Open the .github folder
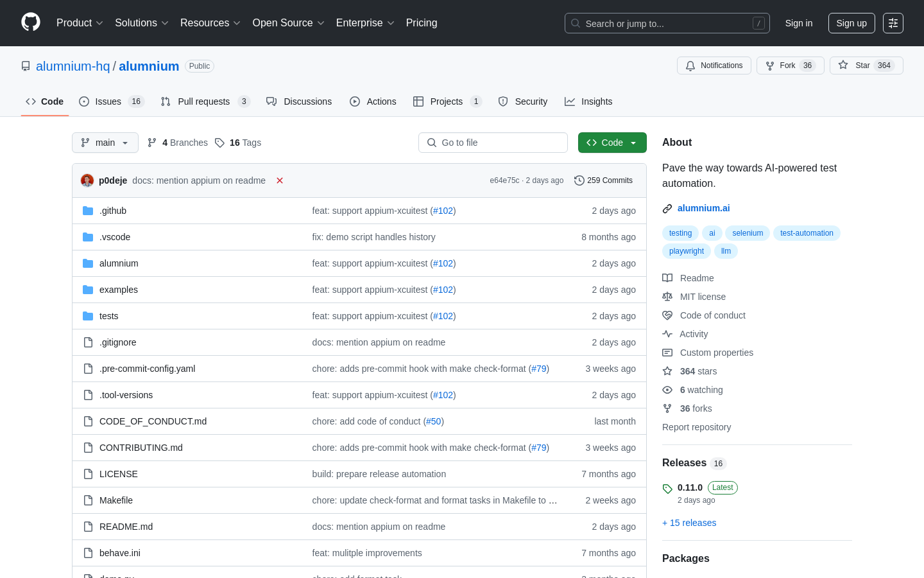 [113, 211]
